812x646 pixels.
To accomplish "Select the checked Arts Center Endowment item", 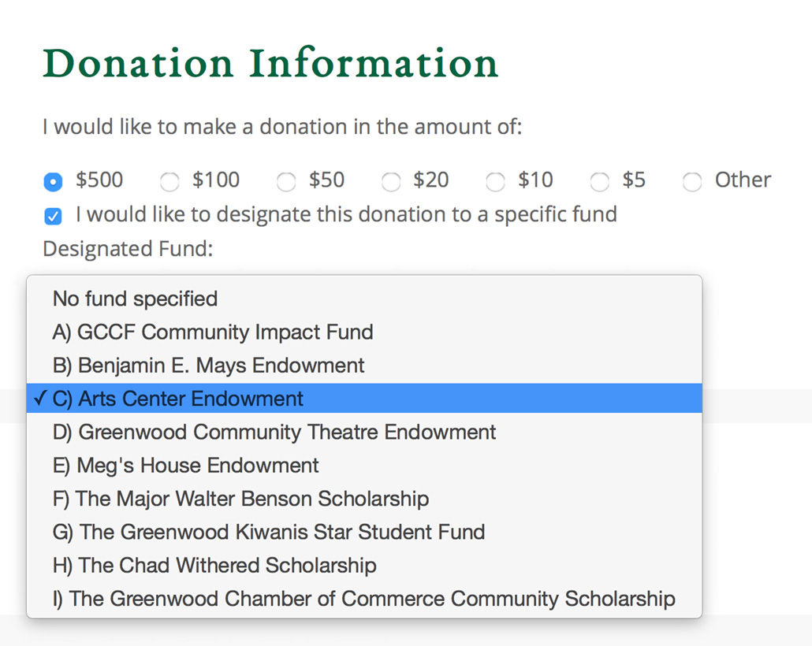I will click(x=364, y=398).
